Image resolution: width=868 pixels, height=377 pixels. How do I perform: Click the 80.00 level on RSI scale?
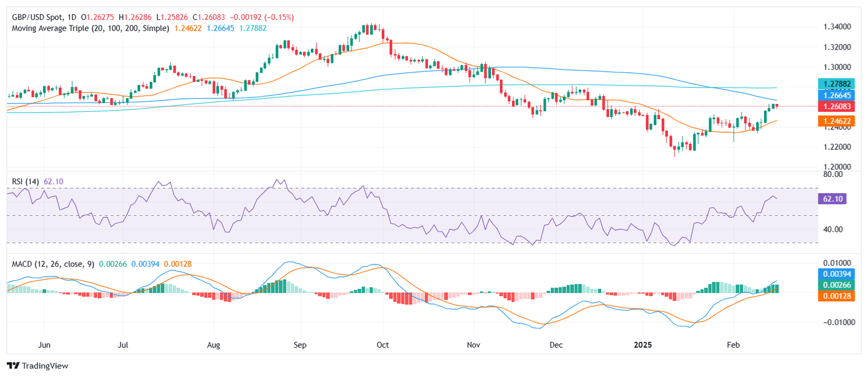coord(834,174)
